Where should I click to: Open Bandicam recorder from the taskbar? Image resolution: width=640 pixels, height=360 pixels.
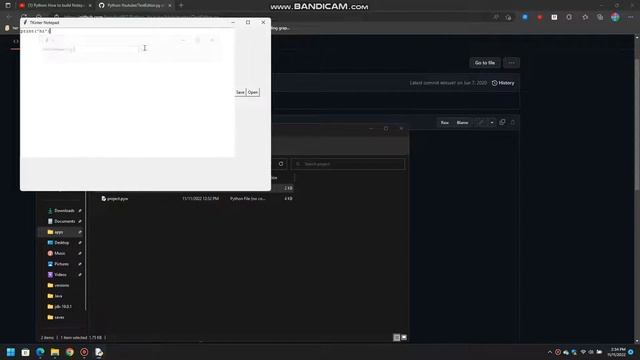84,352
